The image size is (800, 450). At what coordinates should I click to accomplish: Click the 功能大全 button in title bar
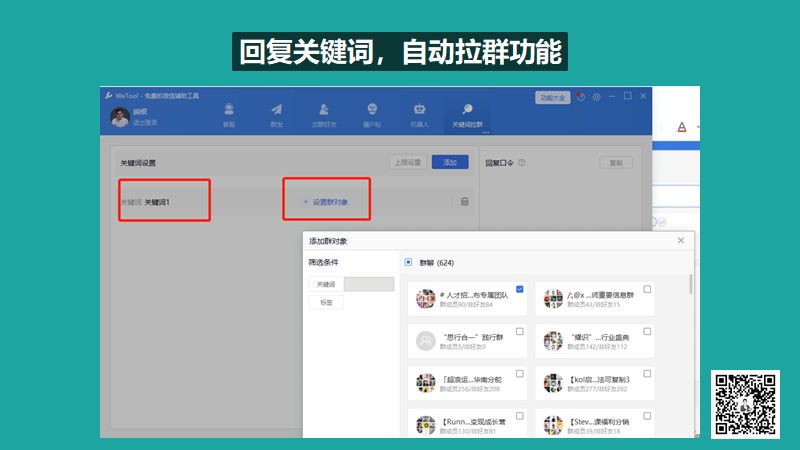click(x=553, y=97)
